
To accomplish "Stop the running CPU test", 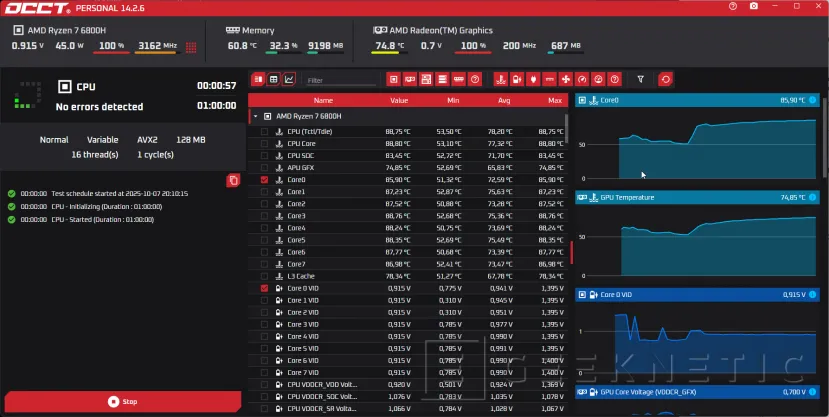I will (x=122, y=402).
